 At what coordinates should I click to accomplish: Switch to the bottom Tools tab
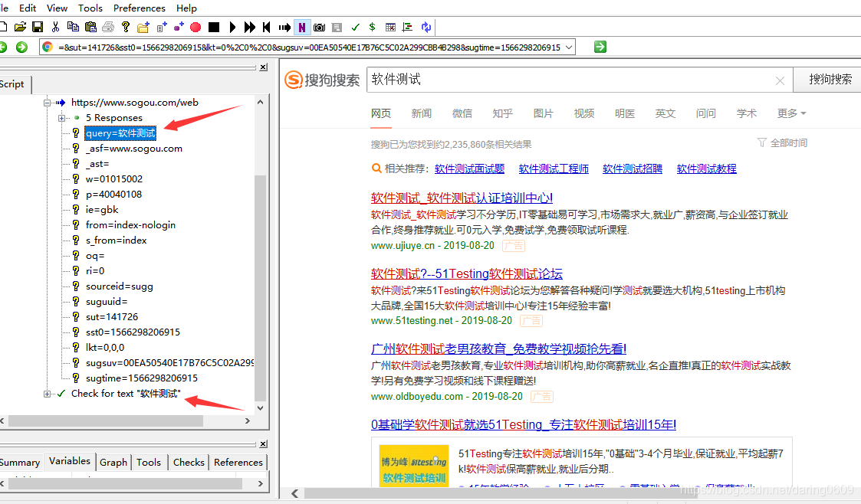tap(148, 463)
